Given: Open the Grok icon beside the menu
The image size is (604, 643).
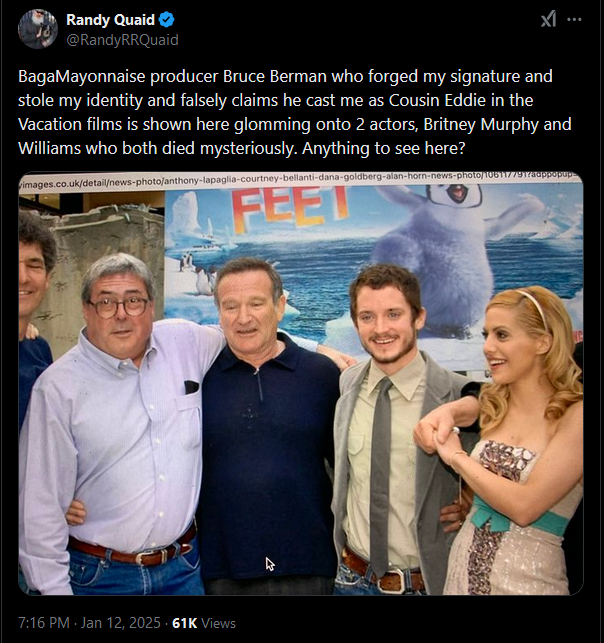Looking at the screenshot, I should [x=548, y=19].
